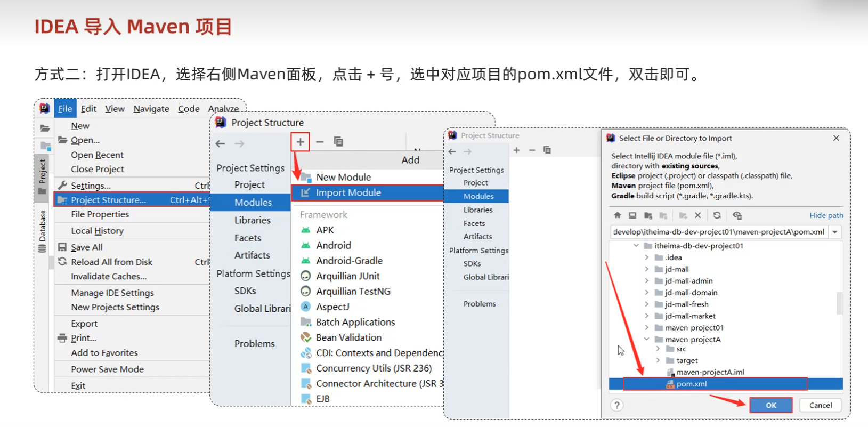The width and height of the screenshot is (868, 427).
Task: Click the plus icon in right Project Structure
Action: click(516, 150)
